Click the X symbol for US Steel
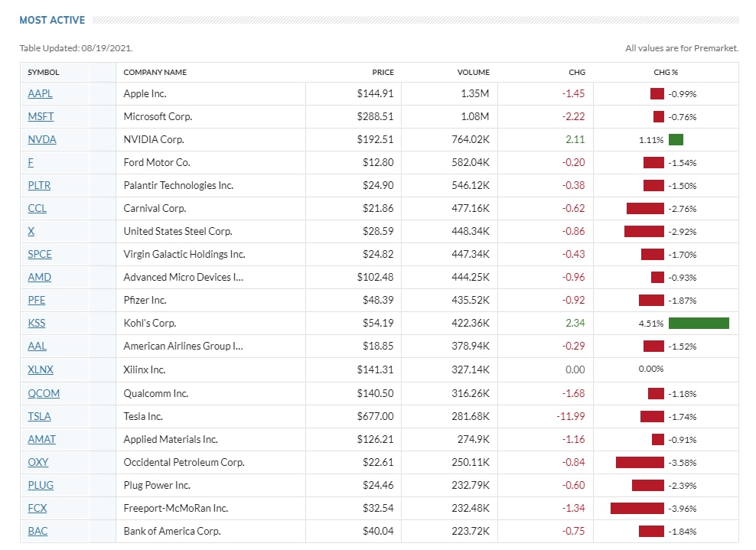 coord(31,231)
